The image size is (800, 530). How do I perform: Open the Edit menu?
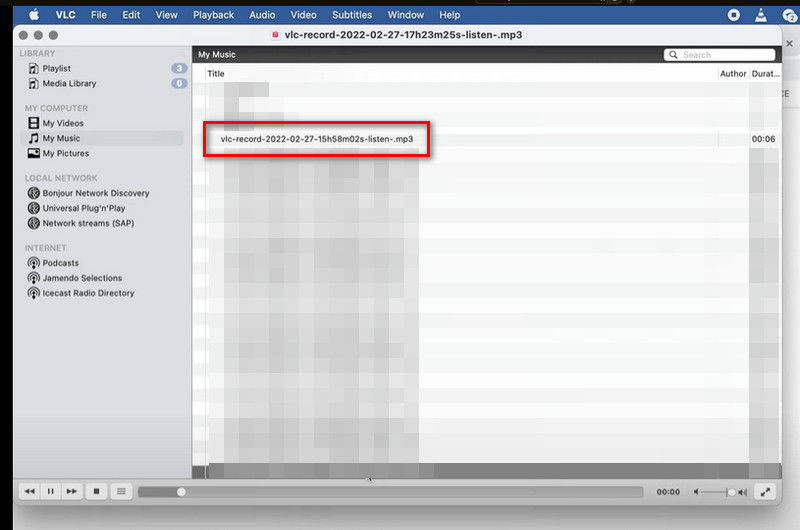pyautogui.click(x=131, y=15)
